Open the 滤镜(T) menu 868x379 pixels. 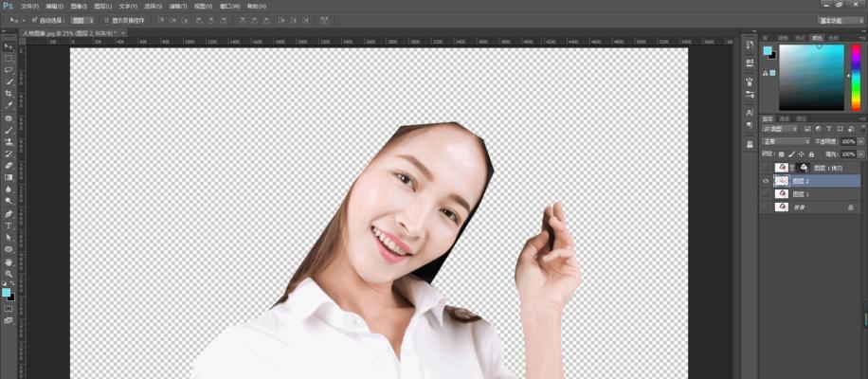click(178, 6)
